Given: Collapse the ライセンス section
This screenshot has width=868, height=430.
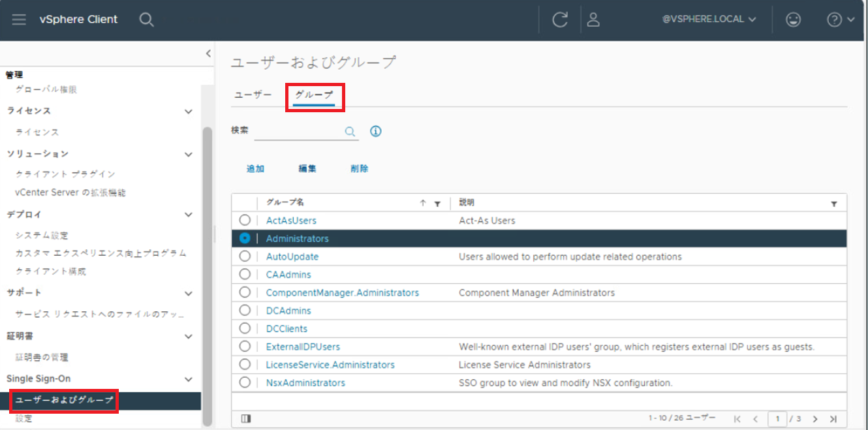Looking at the screenshot, I should tap(189, 112).
